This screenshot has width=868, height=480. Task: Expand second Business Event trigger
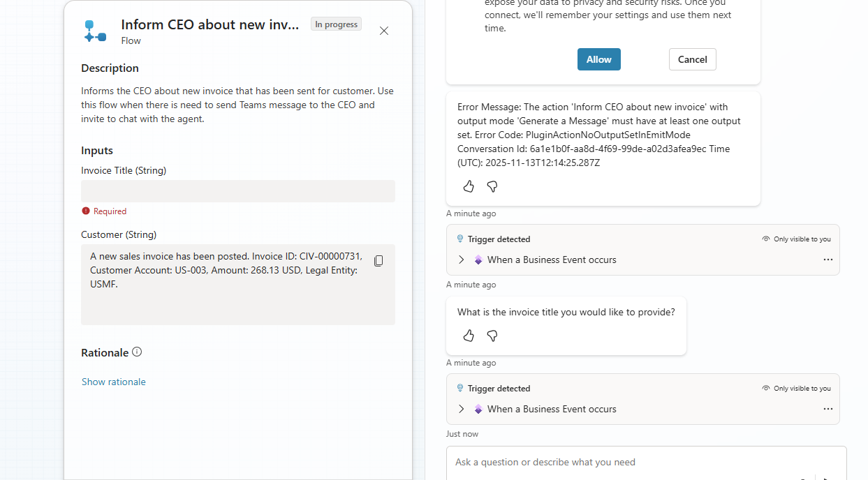click(461, 409)
